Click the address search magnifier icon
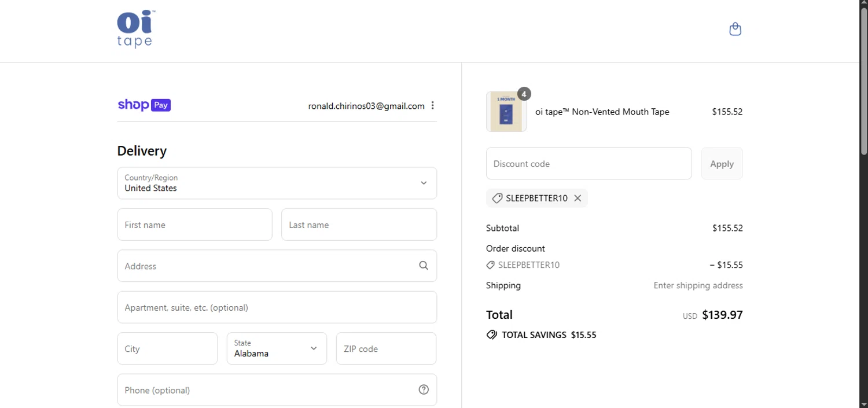The width and height of the screenshot is (868, 408). (x=424, y=266)
